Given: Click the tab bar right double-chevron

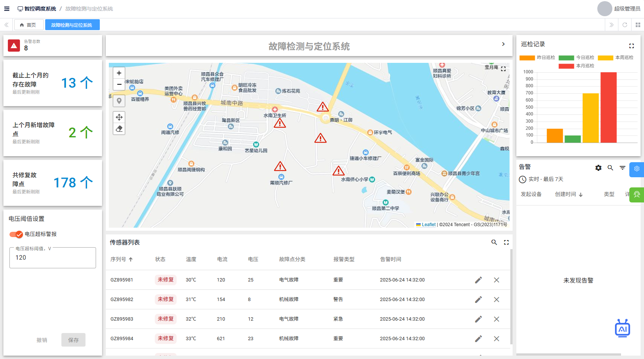Looking at the screenshot, I should 612,25.
